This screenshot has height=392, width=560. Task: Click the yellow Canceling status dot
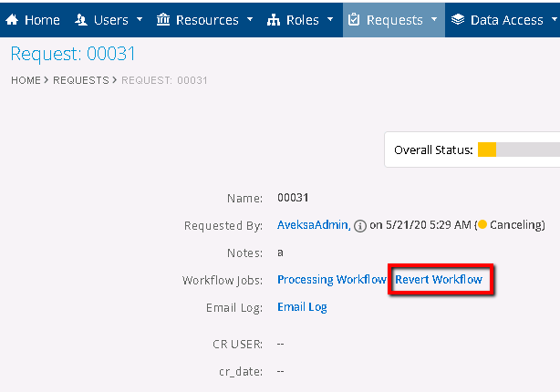pos(482,225)
